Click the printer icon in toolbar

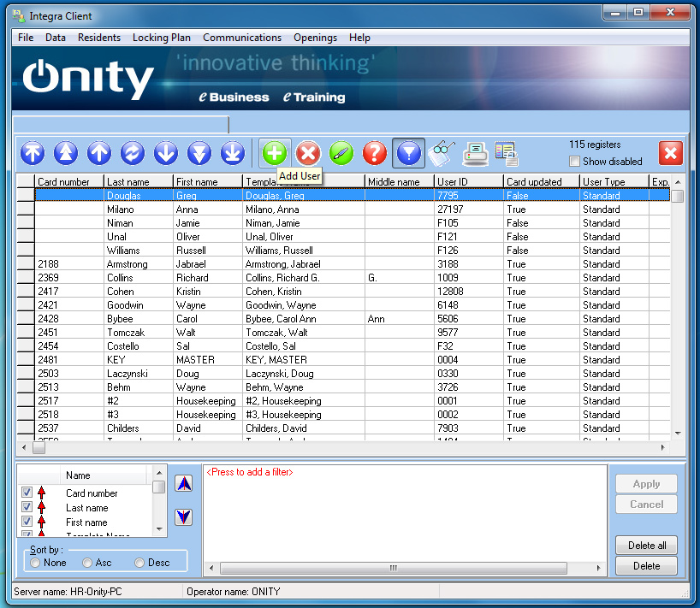475,153
